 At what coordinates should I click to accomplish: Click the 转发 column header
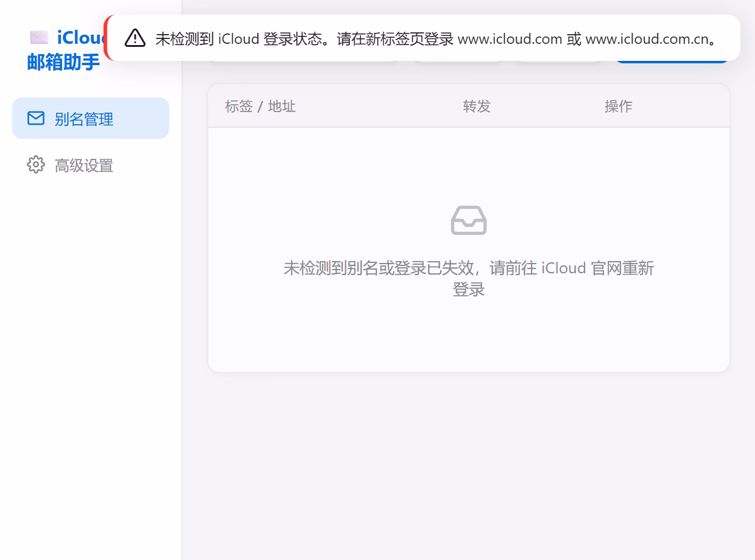tap(477, 106)
